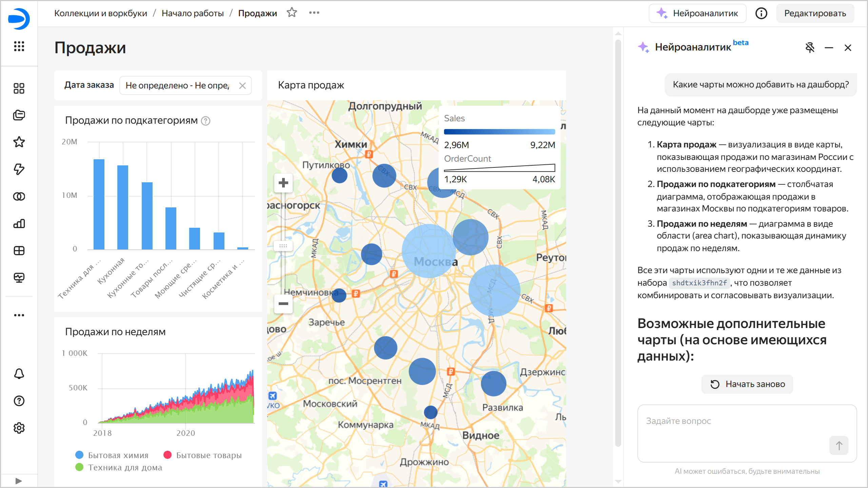Open the services grid menu

[19, 46]
